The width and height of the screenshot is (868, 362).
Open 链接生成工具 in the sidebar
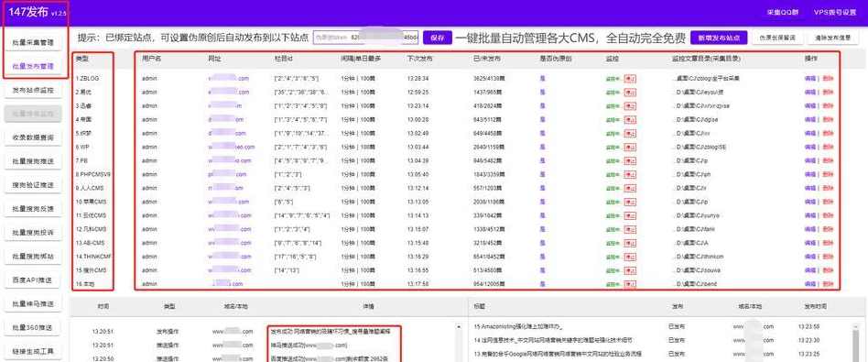(x=33, y=352)
